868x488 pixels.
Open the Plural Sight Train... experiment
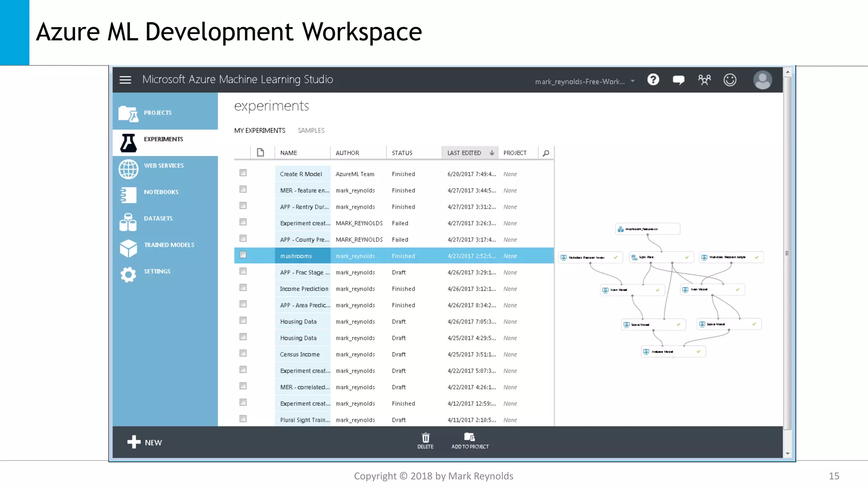(305, 420)
